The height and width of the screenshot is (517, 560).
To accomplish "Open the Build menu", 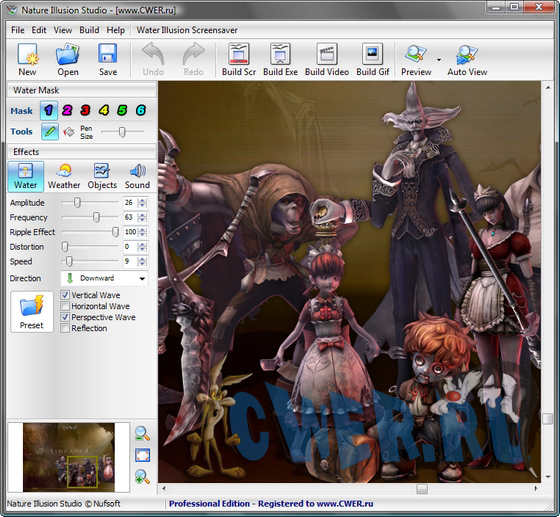I will tap(89, 30).
